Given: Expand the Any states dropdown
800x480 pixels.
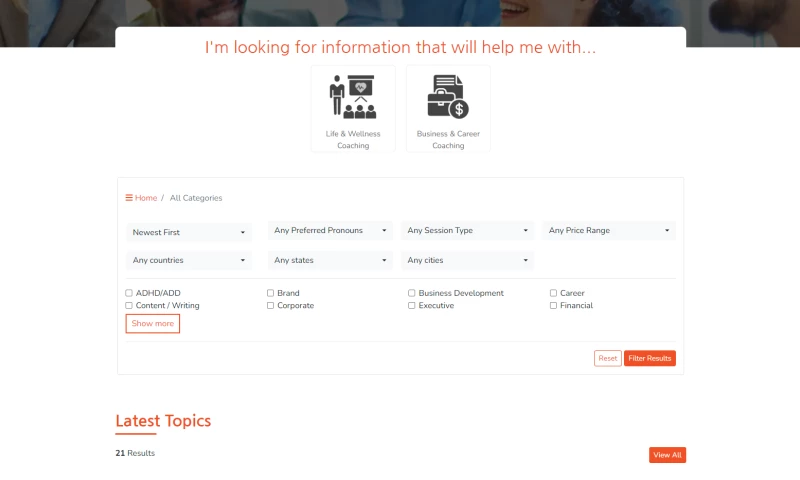Looking at the screenshot, I should [330, 260].
